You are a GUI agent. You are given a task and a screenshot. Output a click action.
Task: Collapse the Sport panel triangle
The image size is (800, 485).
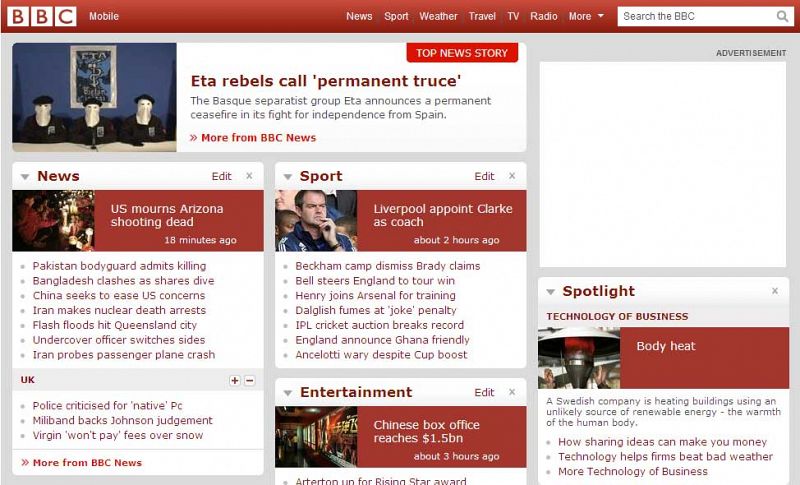pyautogui.click(x=287, y=177)
